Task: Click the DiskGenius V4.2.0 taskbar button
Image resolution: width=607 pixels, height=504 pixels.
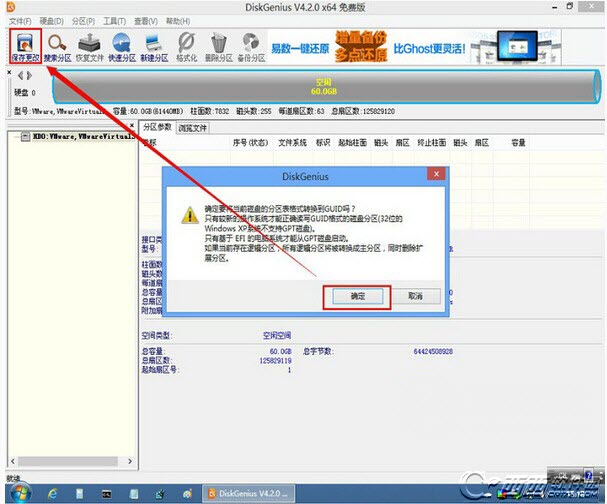Action: coord(248,494)
